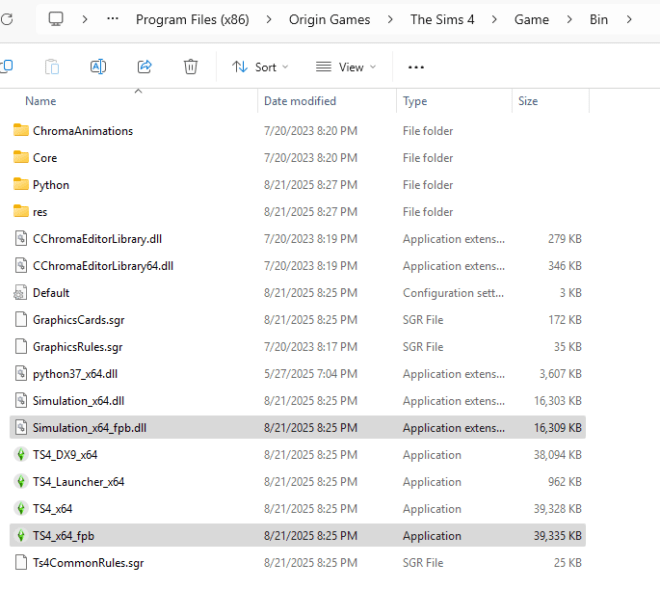Click the Share icon in toolbar
Image resolution: width=660 pixels, height=590 pixels.
[x=144, y=67]
